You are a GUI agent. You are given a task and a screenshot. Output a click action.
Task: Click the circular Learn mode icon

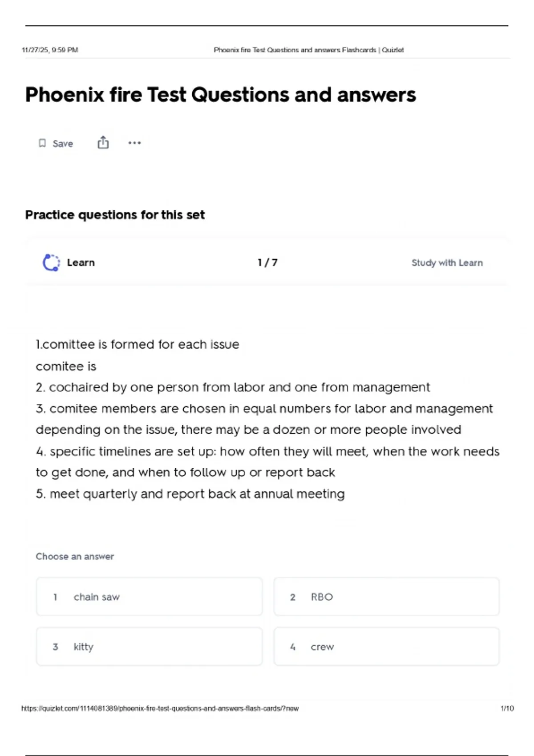[51, 262]
